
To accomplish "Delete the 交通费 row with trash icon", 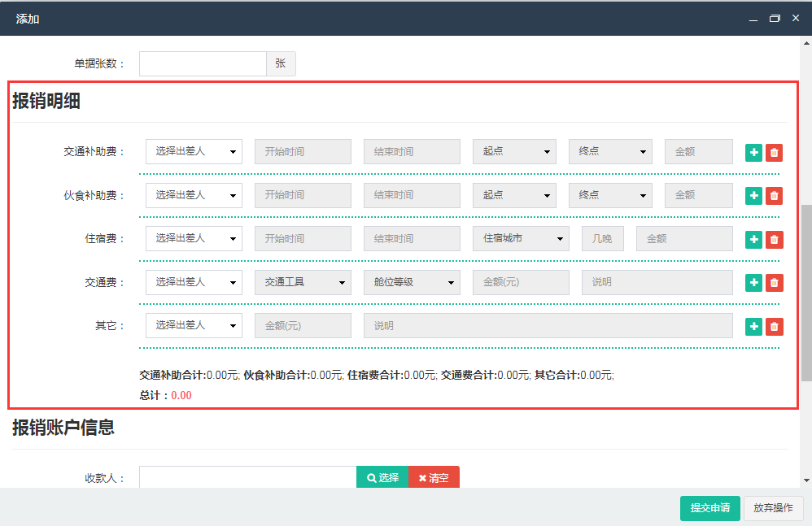I will (x=775, y=282).
